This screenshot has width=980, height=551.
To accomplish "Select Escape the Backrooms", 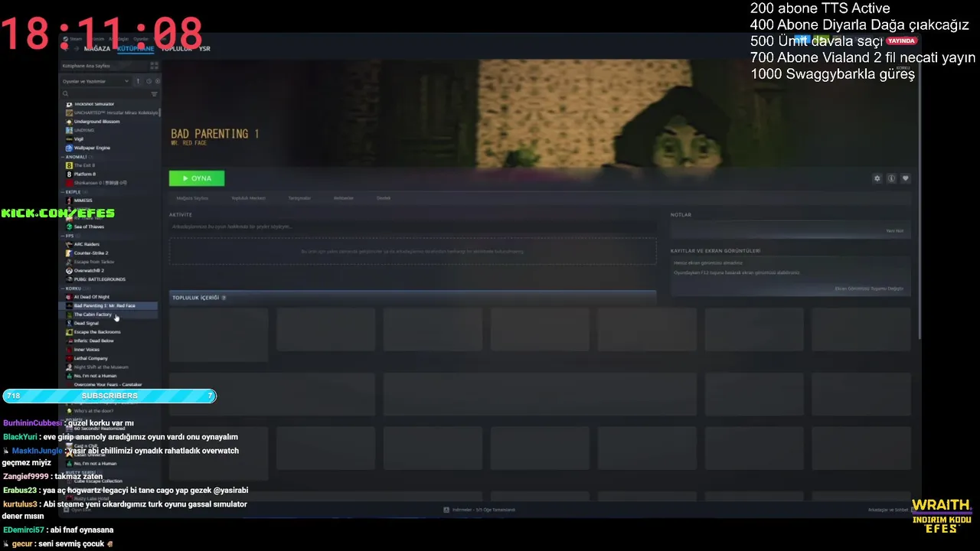I will click(x=97, y=332).
